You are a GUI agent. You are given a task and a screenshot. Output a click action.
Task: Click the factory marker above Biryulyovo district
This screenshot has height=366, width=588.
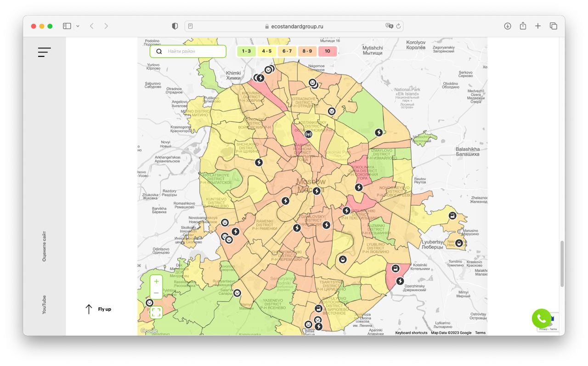(x=318, y=308)
